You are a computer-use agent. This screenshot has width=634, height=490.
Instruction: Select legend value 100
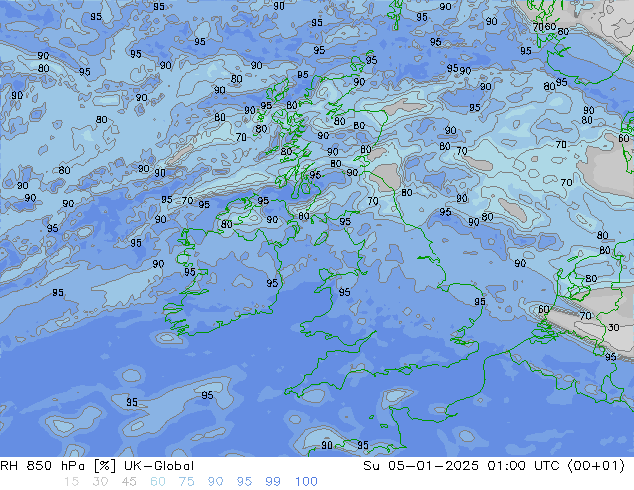coord(306,482)
